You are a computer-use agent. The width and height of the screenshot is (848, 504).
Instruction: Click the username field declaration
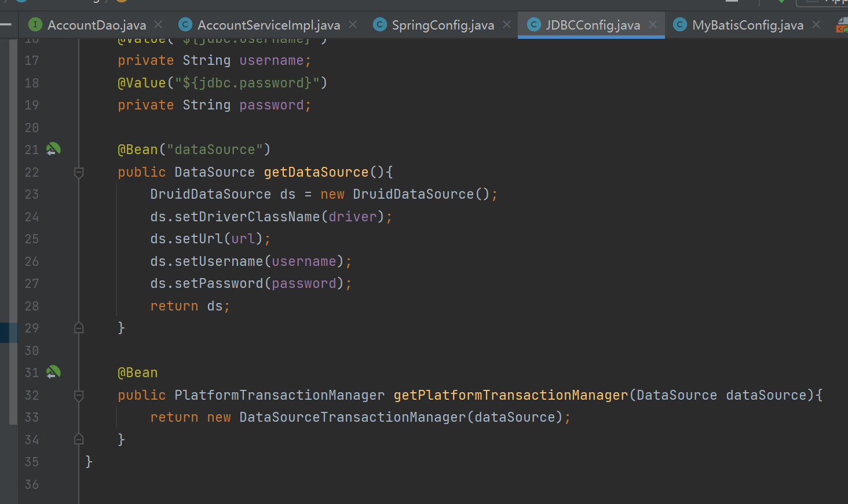(x=214, y=60)
